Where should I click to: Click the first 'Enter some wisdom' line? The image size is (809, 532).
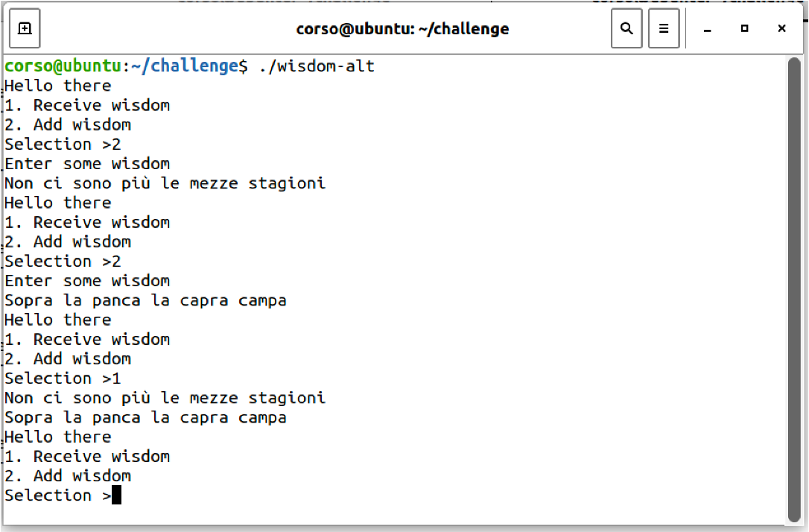coord(87,164)
